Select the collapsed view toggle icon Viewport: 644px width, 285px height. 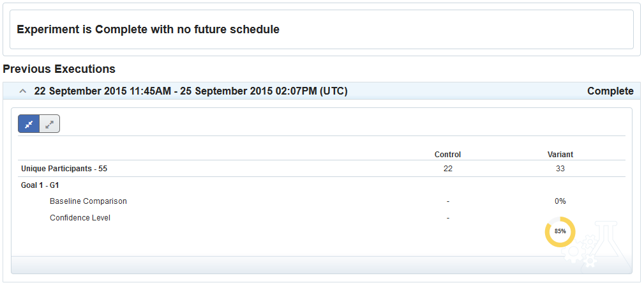pyautogui.click(x=29, y=124)
